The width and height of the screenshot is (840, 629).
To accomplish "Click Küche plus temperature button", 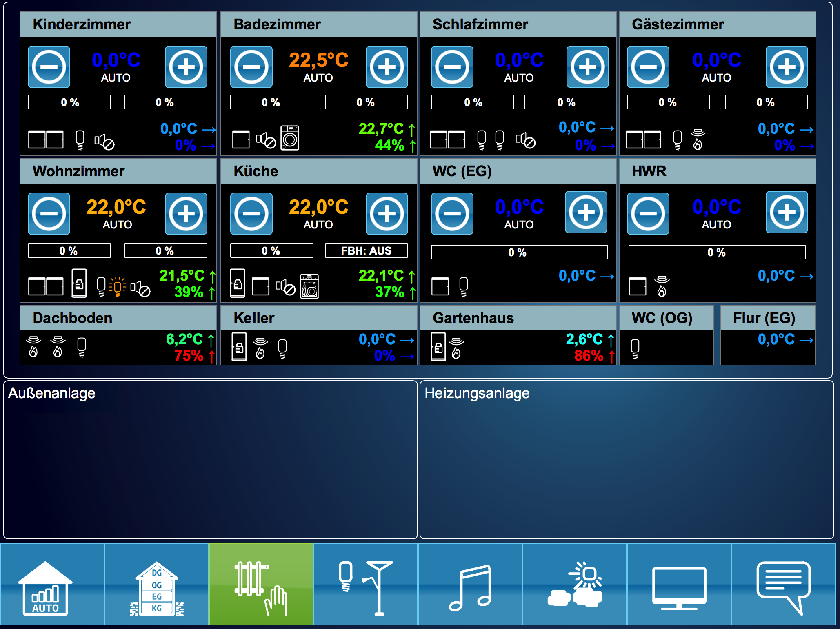I will pos(387,214).
